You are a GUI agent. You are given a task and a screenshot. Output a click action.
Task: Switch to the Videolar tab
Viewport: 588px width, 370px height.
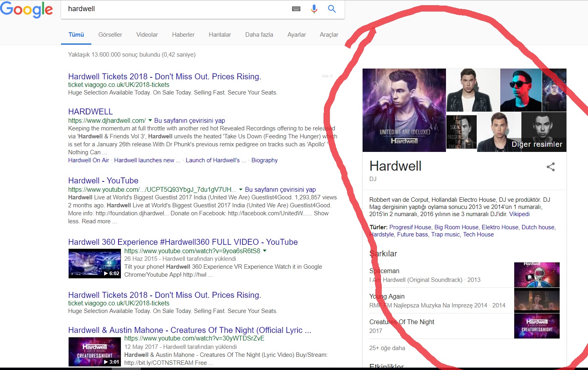point(147,35)
